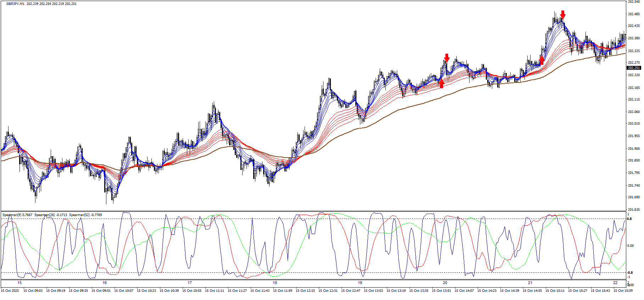Select the current price tag 202.251

634,68
